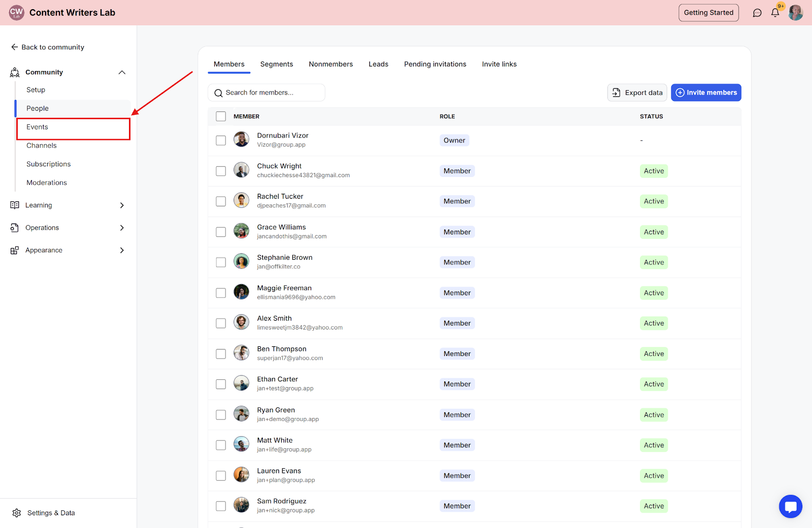
Task: Open the Leads tab
Action: (x=379, y=64)
